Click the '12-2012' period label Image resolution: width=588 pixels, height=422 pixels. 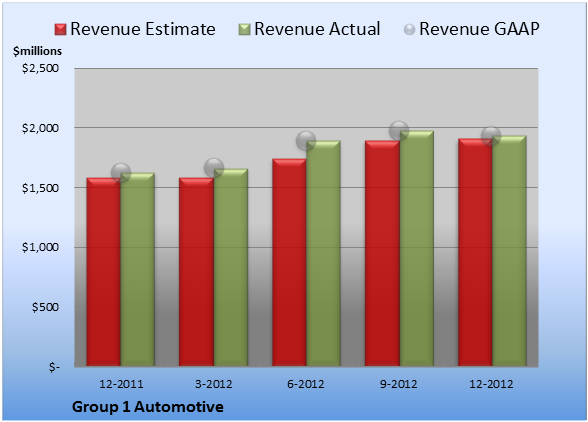coord(491,384)
